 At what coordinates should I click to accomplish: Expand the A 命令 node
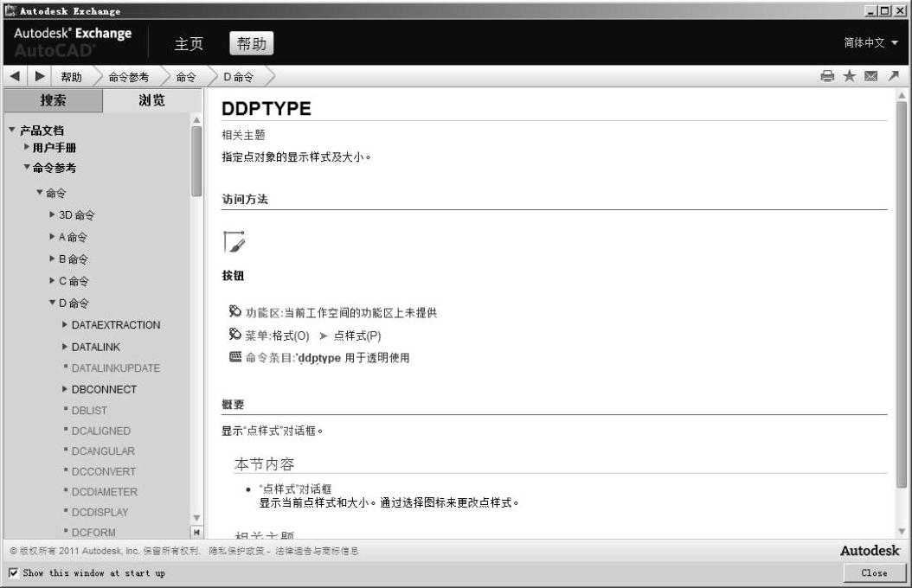52,236
